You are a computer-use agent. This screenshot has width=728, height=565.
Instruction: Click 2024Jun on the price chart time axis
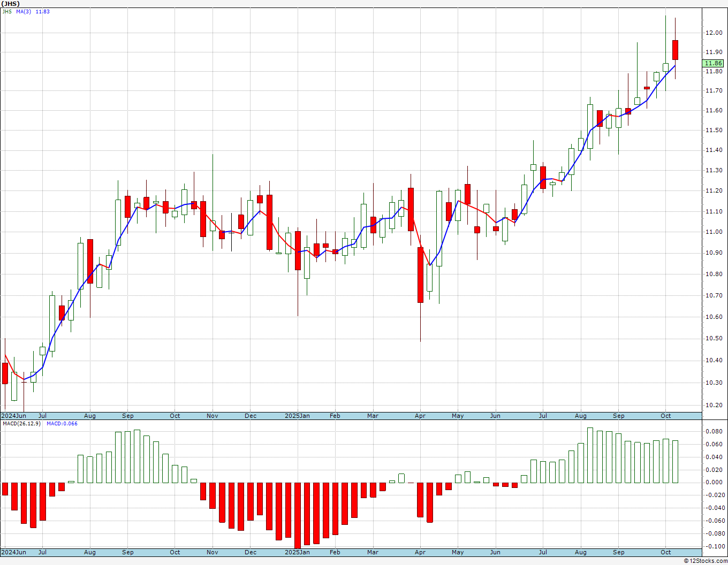13,416
